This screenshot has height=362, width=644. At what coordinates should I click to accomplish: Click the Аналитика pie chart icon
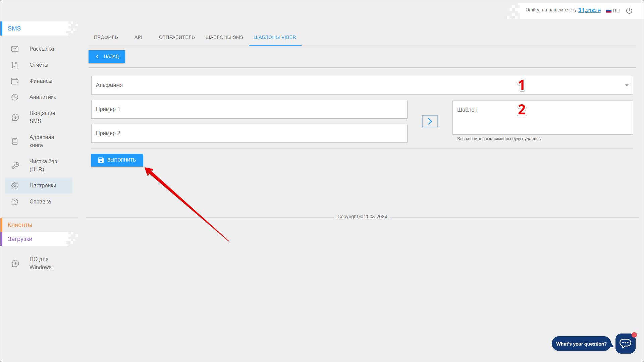click(x=15, y=97)
